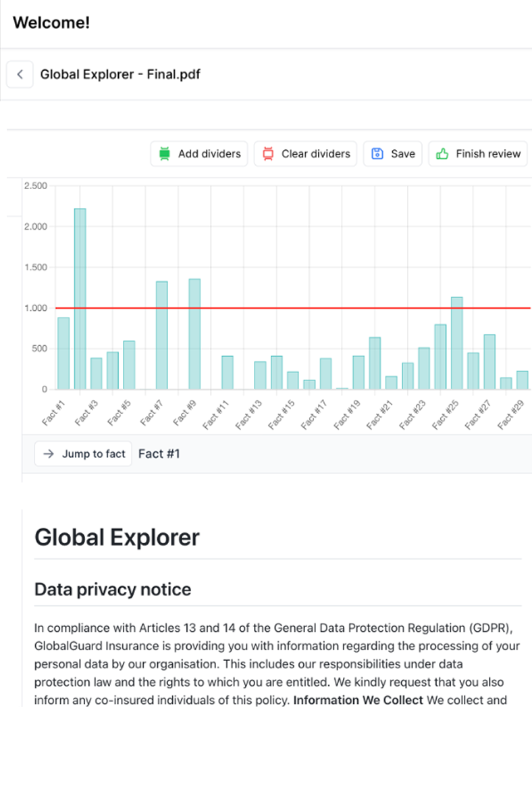Viewport: 532px width, 800px height.
Task: Click the red Clear dividers icon
Action: (268, 153)
